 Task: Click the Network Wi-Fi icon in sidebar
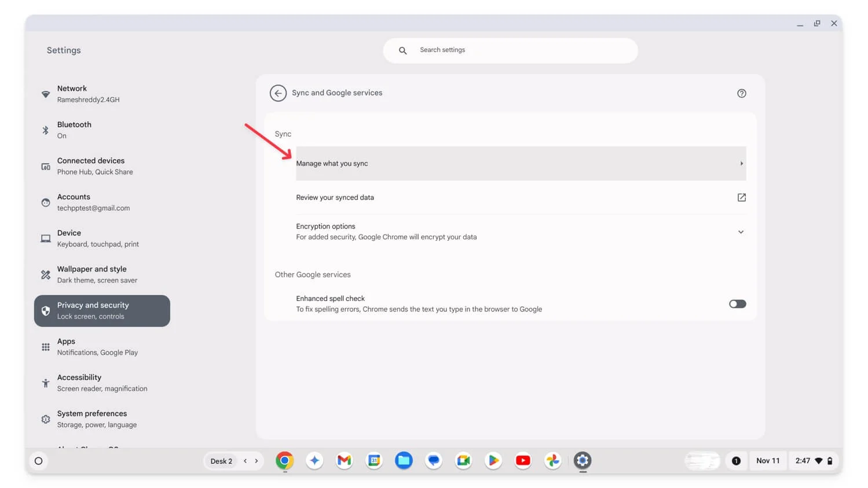[46, 94]
